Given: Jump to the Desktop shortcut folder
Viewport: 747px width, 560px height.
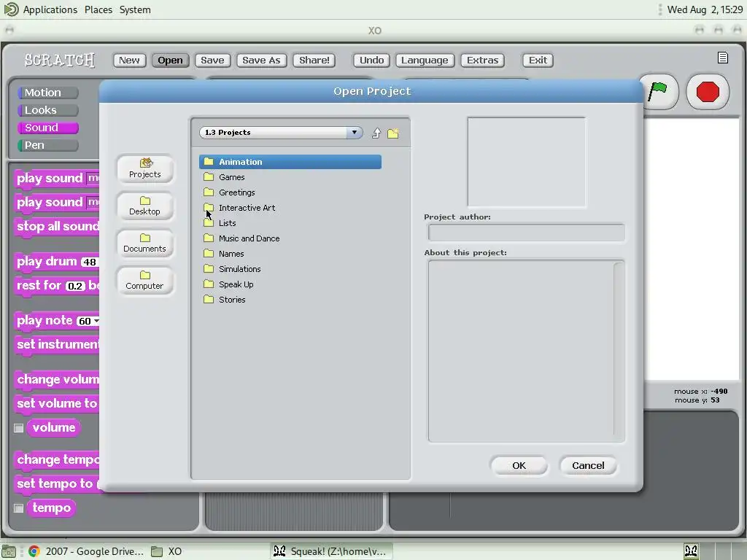Looking at the screenshot, I should pyautogui.click(x=145, y=206).
